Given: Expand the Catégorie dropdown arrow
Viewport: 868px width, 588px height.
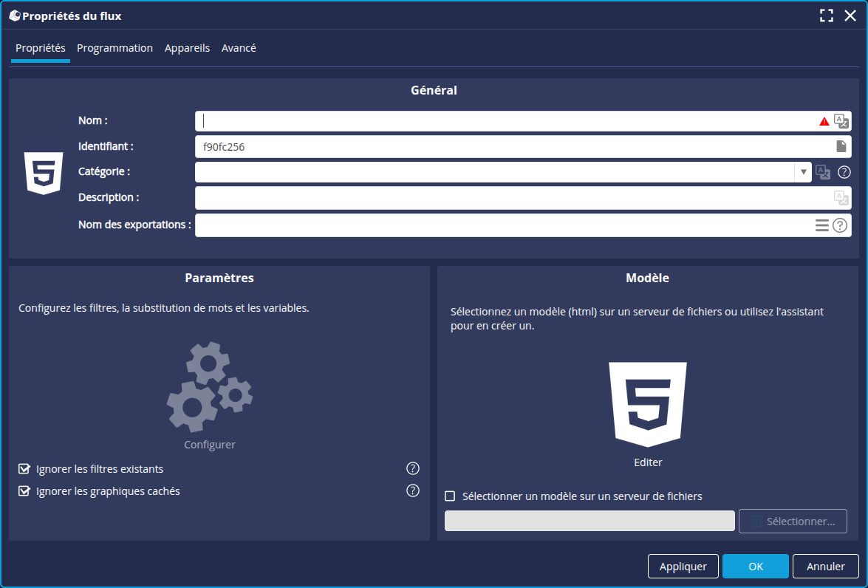Looking at the screenshot, I should [x=803, y=172].
